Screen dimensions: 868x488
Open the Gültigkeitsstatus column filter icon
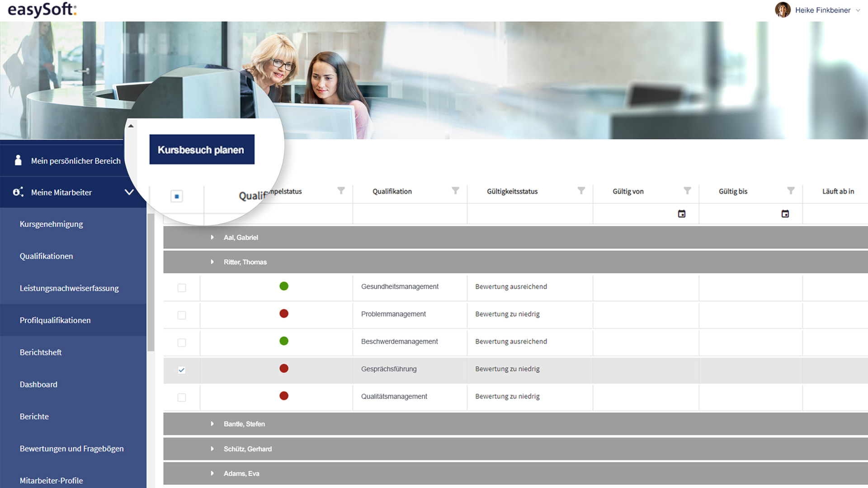(x=581, y=191)
